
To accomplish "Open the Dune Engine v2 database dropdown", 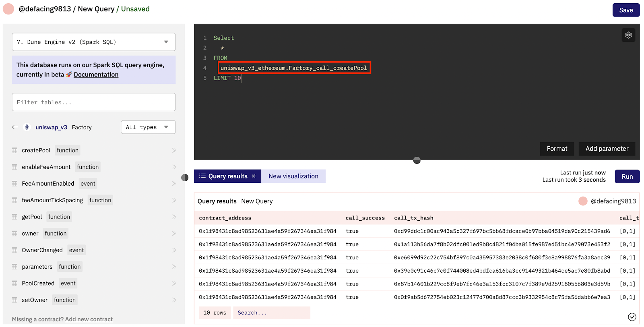I will coord(93,42).
